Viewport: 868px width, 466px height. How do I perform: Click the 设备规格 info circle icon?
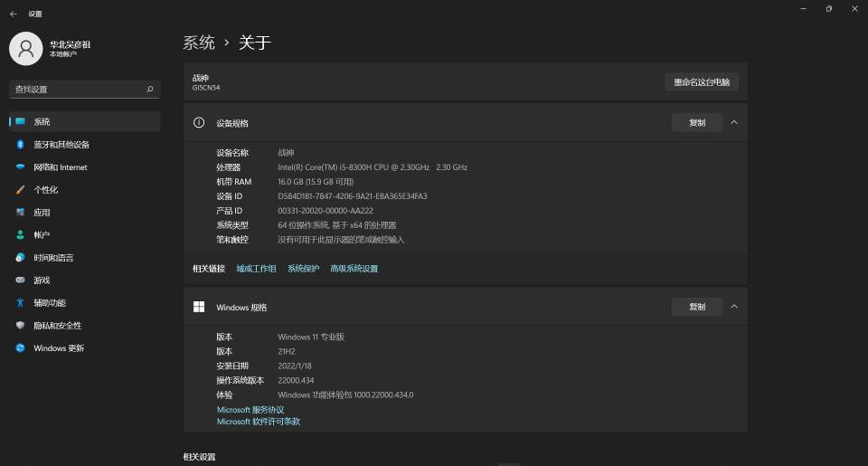(x=199, y=122)
